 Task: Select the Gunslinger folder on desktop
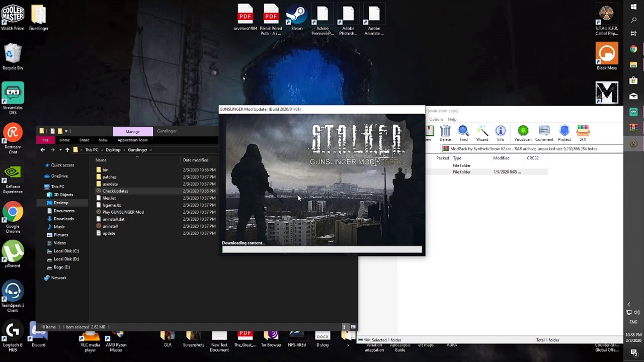(39, 18)
